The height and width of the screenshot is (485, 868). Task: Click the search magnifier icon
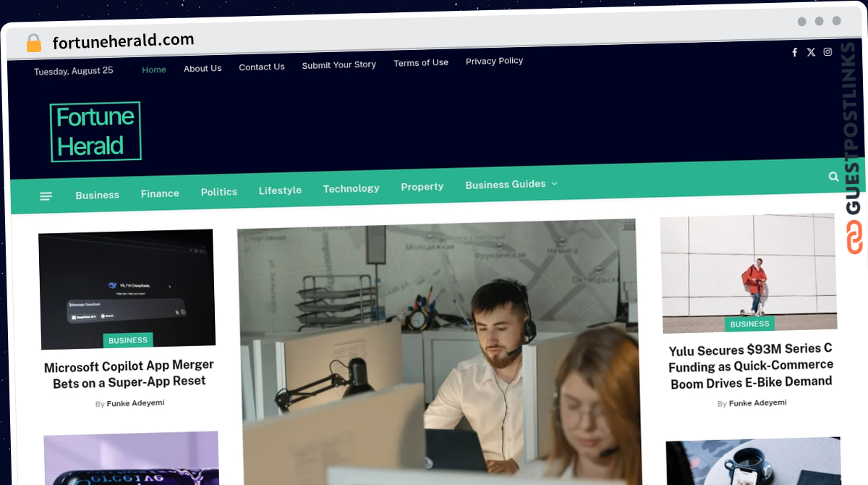coord(833,176)
